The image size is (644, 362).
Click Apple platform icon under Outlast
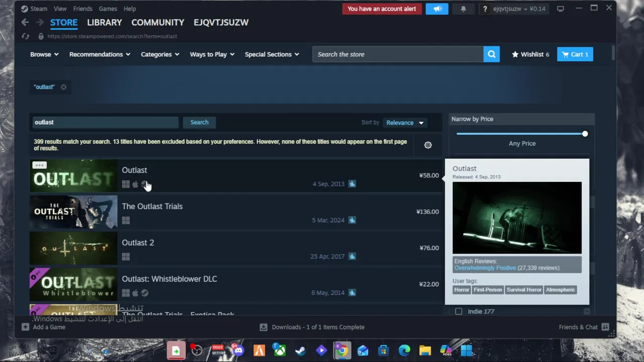(135, 185)
